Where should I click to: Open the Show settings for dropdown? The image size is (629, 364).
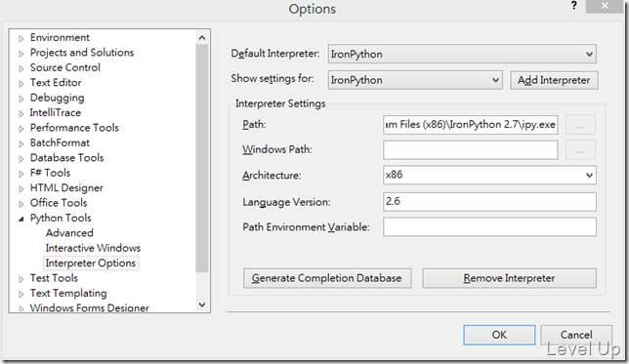(415, 80)
